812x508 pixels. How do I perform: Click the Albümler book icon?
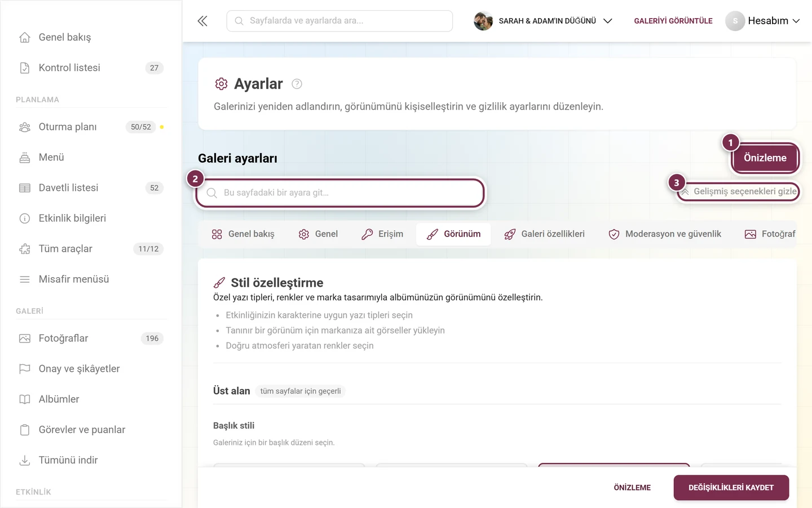pos(25,400)
